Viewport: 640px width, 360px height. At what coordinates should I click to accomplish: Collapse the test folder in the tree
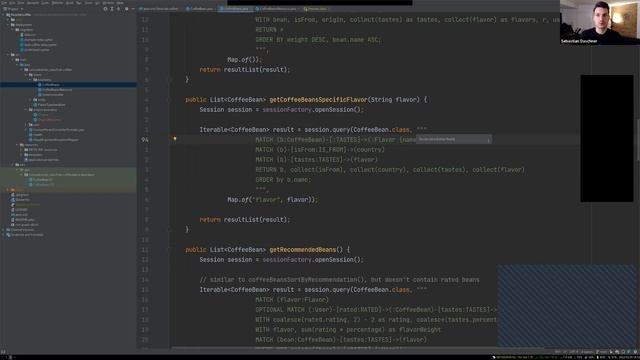[x=13, y=164]
